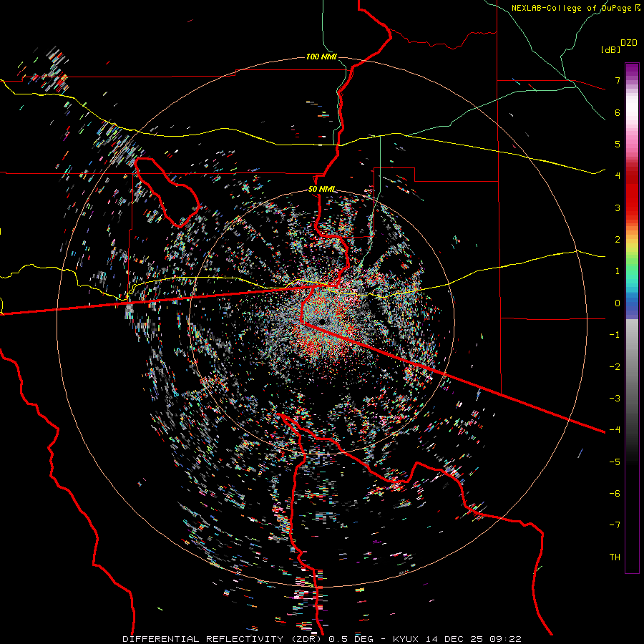
Task: Click the -3 scale value
Action: (615, 399)
